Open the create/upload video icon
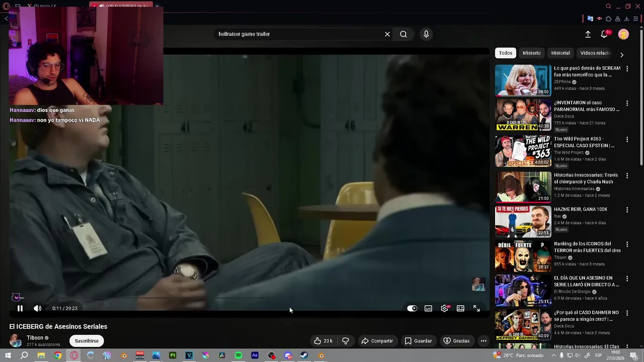 point(588,34)
